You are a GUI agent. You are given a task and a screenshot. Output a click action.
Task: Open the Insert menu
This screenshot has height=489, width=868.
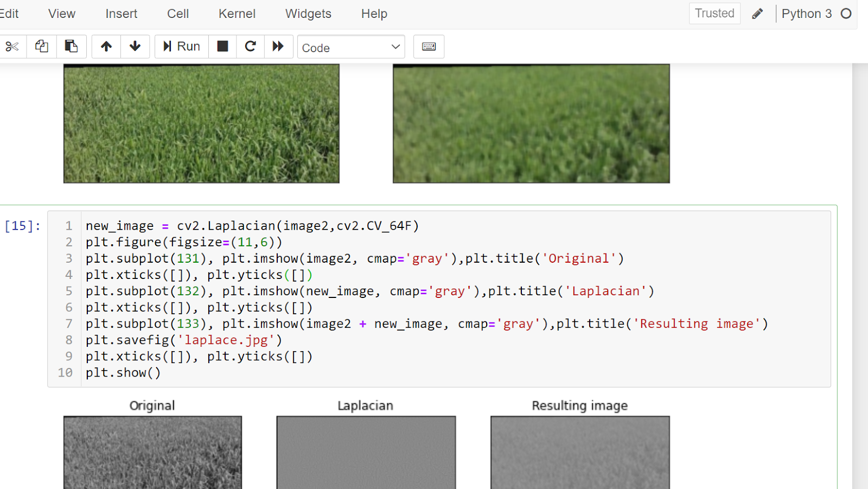[x=122, y=14]
